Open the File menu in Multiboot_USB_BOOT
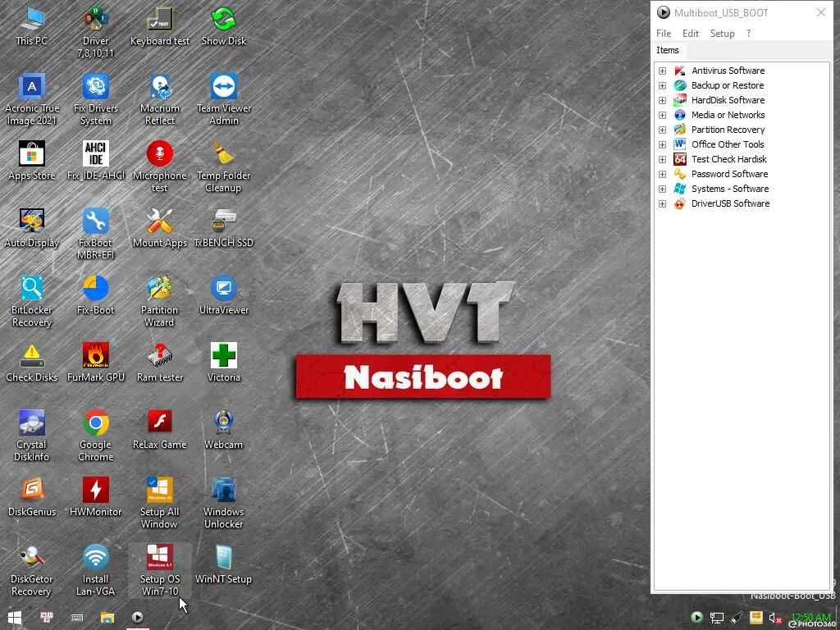840x630 pixels. 663,33
